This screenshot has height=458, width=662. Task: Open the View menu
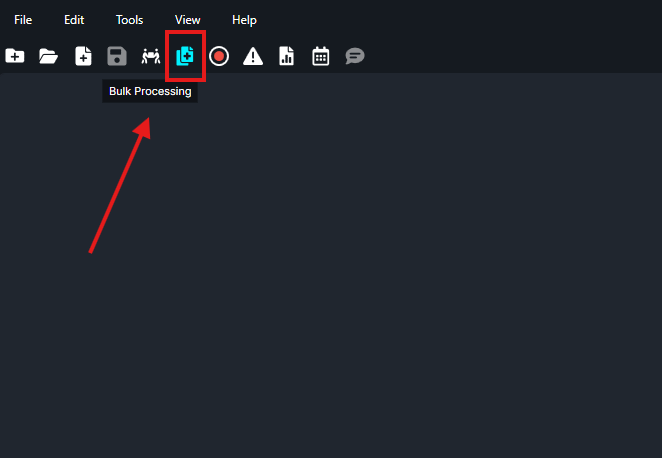click(187, 20)
